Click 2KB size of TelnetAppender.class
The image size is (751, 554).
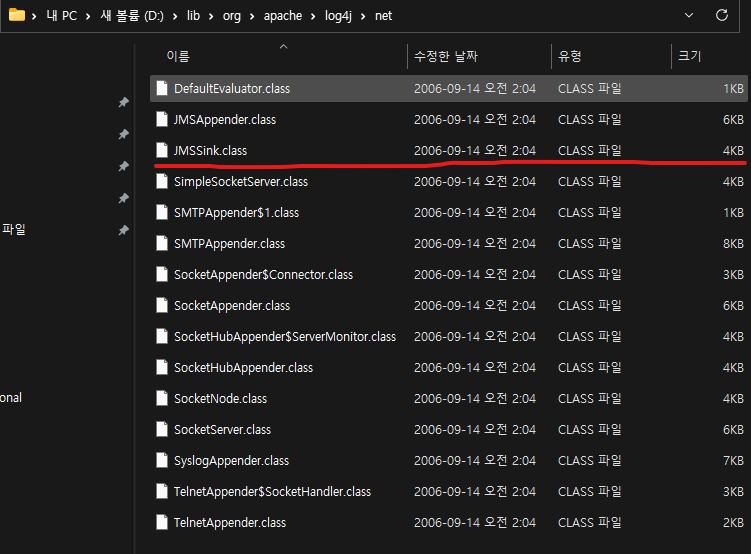(x=733, y=523)
